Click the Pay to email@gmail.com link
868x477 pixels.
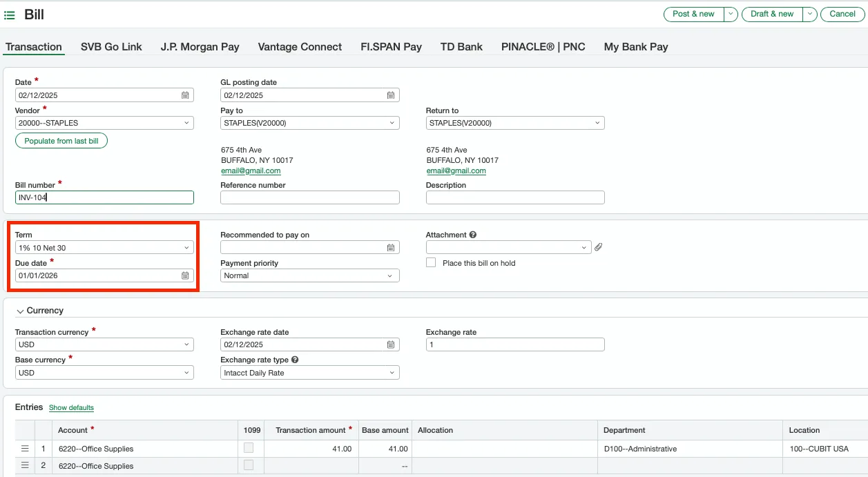(251, 171)
